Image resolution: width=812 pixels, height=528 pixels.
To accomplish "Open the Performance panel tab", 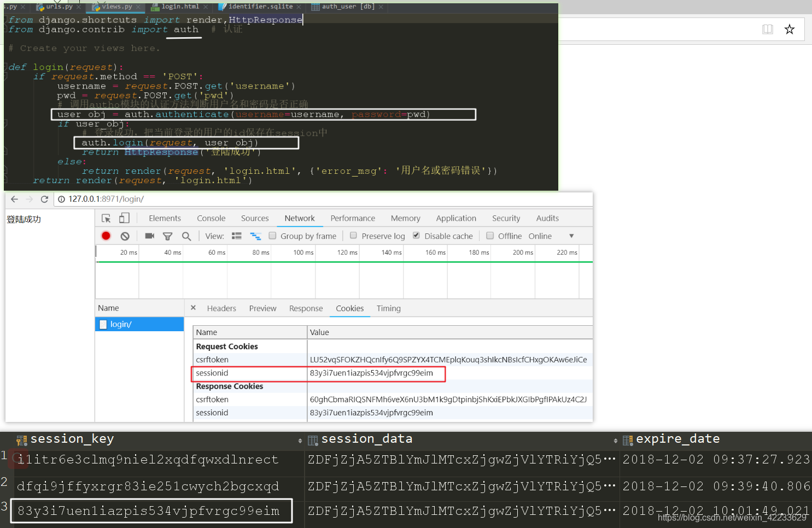I will [x=353, y=218].
